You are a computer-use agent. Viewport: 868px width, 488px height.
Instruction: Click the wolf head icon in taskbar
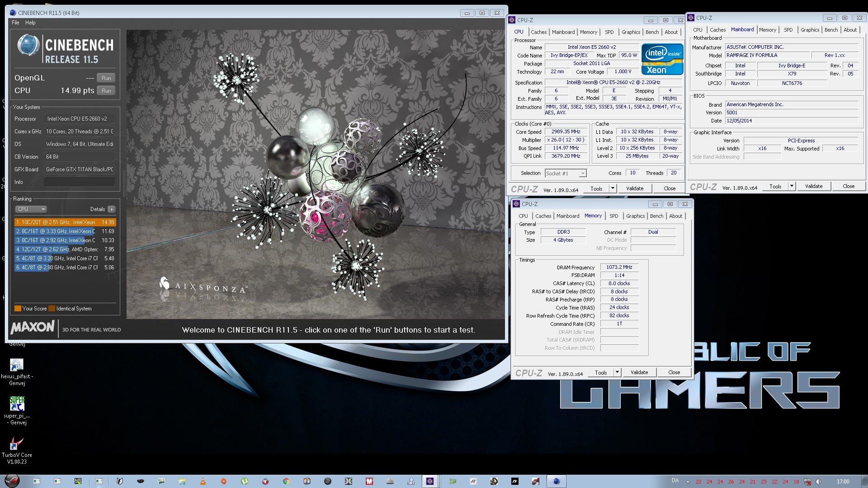click(120, 481)
